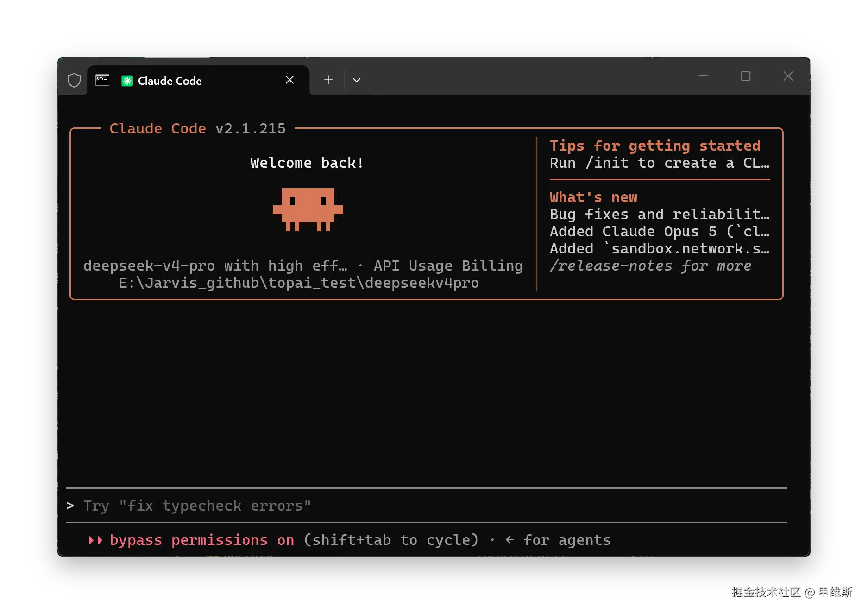The width and height of the screenshot is (868, 614).
Task: Click the "Tips for getting started" heading
Action: [655, 146]
